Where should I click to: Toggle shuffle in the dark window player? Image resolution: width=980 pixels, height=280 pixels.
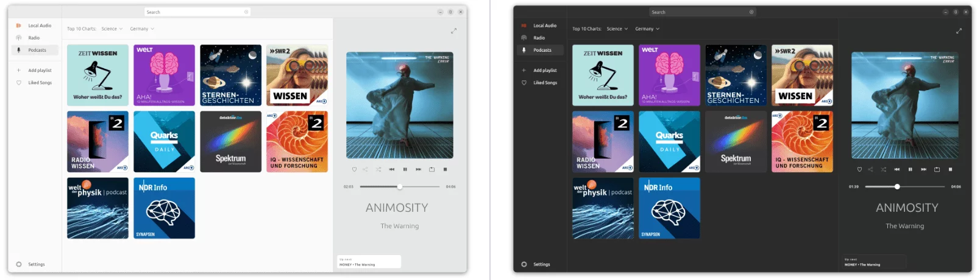point(884,169)
